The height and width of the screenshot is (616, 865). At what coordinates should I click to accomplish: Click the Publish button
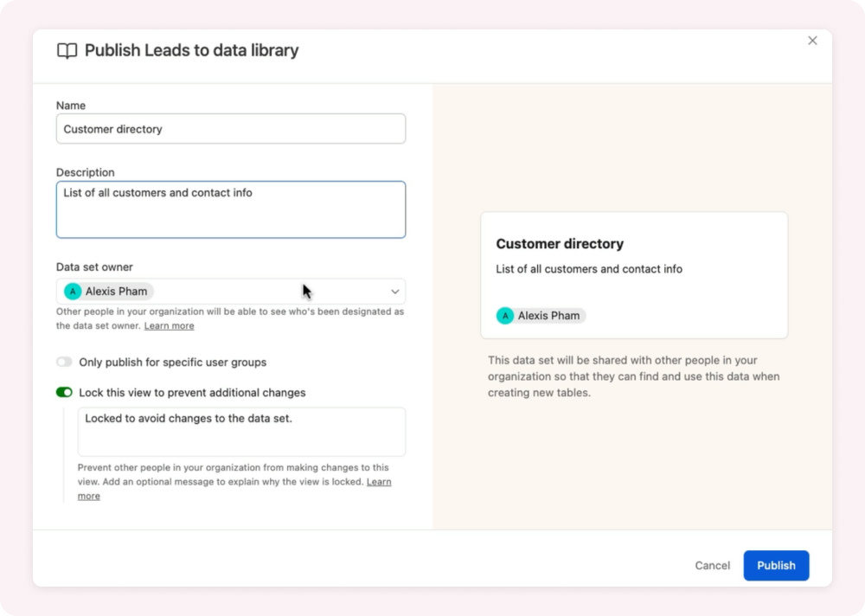[x=776, y=565]
